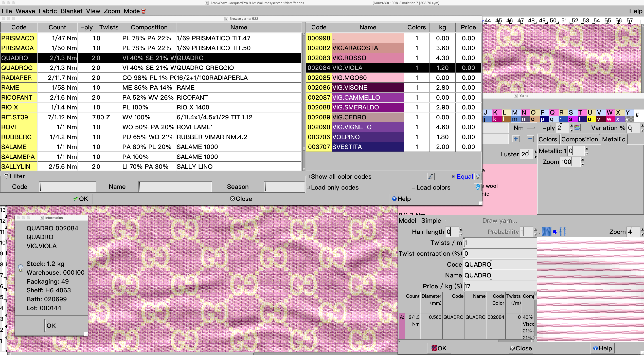
Task: Increase Metallic Zoom 100 with up arrow
Action: 583,160
